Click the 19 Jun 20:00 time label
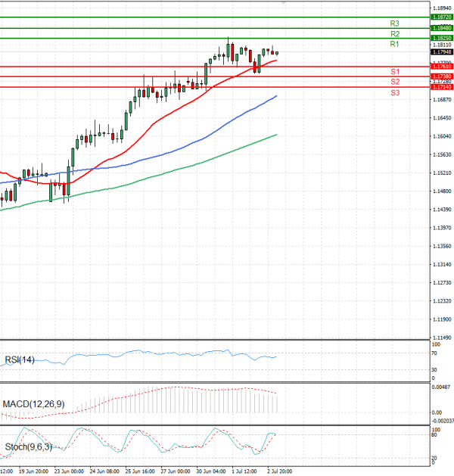Viewport: 454px width, 476px height. coord(34,471)
